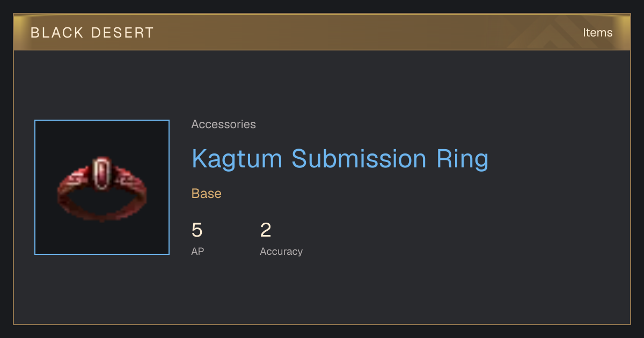The height and width of the screenshot is (338, 644).
Task: Open the Kagtum Submission Ring title
Action: point(340,159)
